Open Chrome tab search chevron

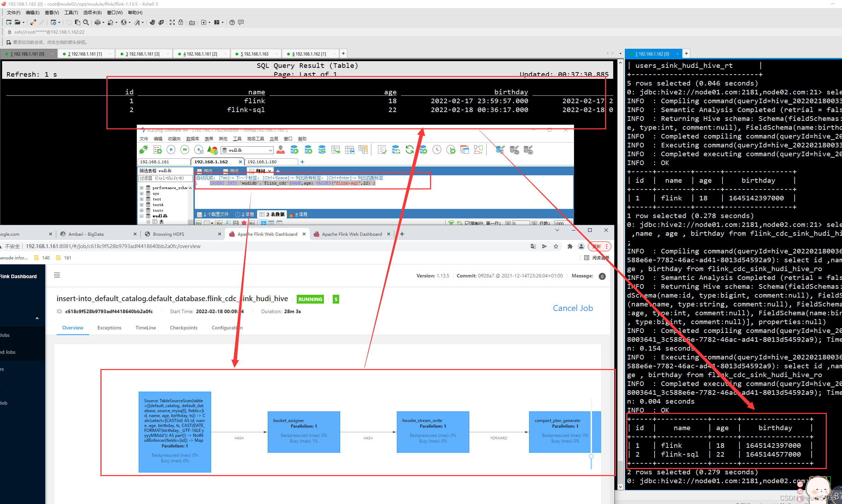[557, 230]
